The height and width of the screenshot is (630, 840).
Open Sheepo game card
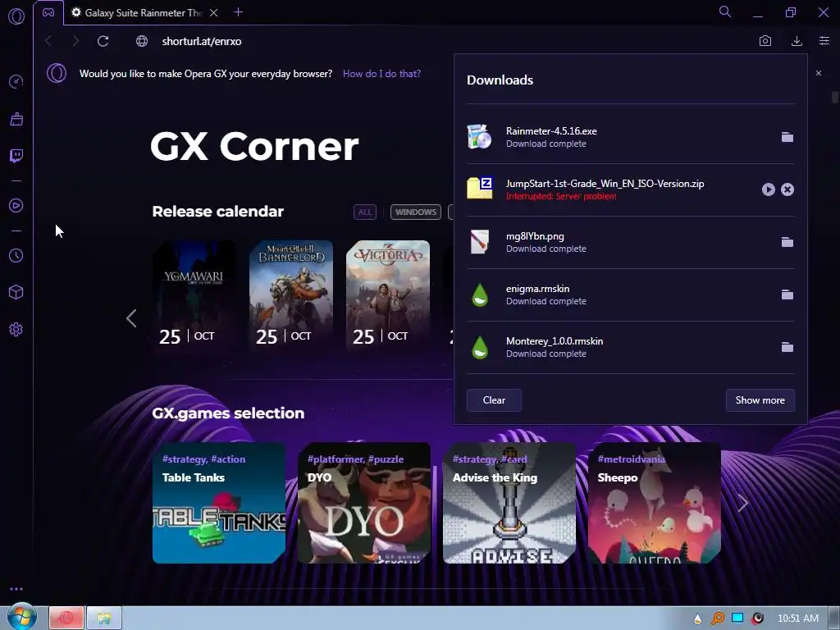pyautogui.click(x=654, y=503)
